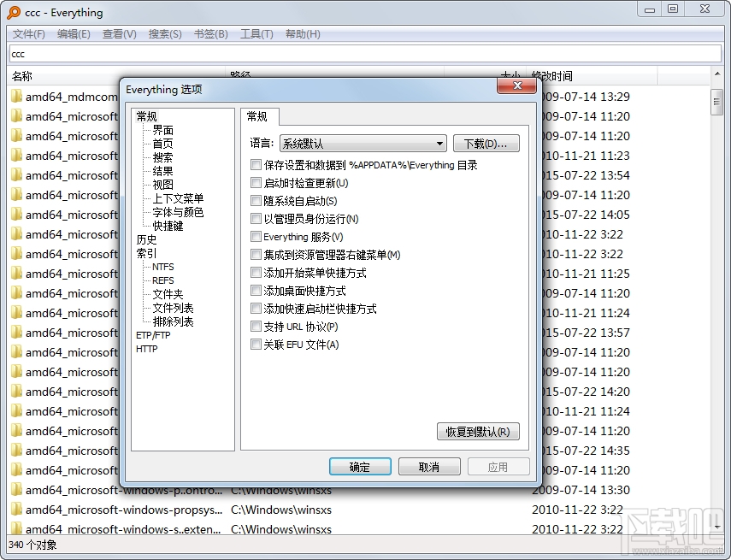The image size is (731, 560).
Task: Enable the Everything 服务 checkbox
Action: [x=256, y=237]
